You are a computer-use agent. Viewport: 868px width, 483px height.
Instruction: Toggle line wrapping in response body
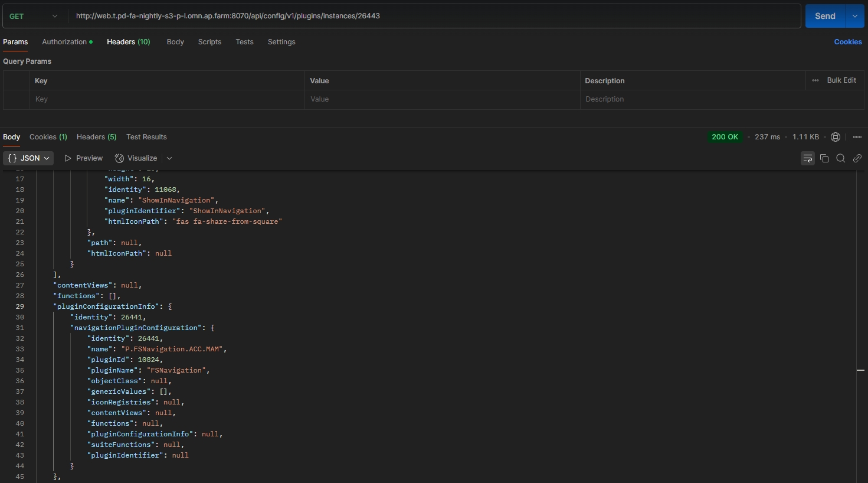tap(807, 158)
